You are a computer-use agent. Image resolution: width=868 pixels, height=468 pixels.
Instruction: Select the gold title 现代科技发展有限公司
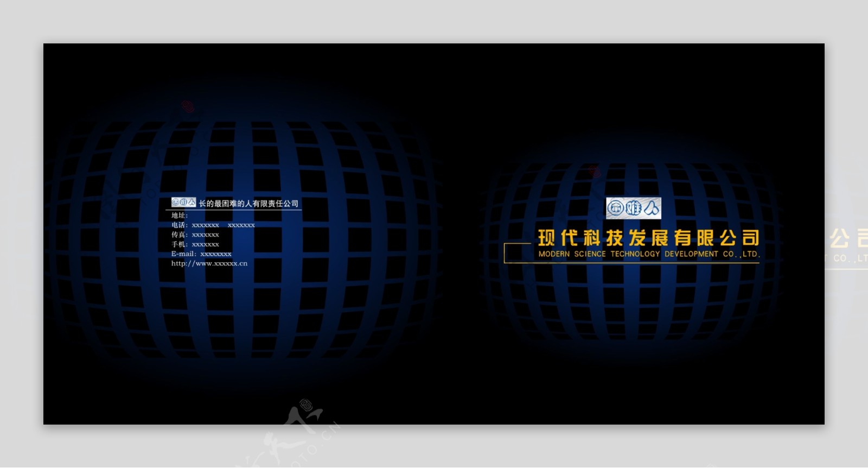click(x=649, y=238)
